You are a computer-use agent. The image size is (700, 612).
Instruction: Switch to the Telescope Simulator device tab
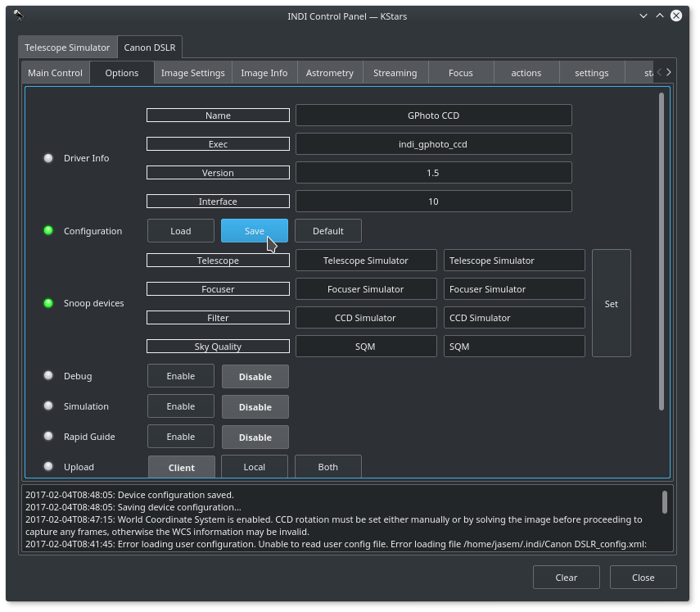(x=67, y=48)
